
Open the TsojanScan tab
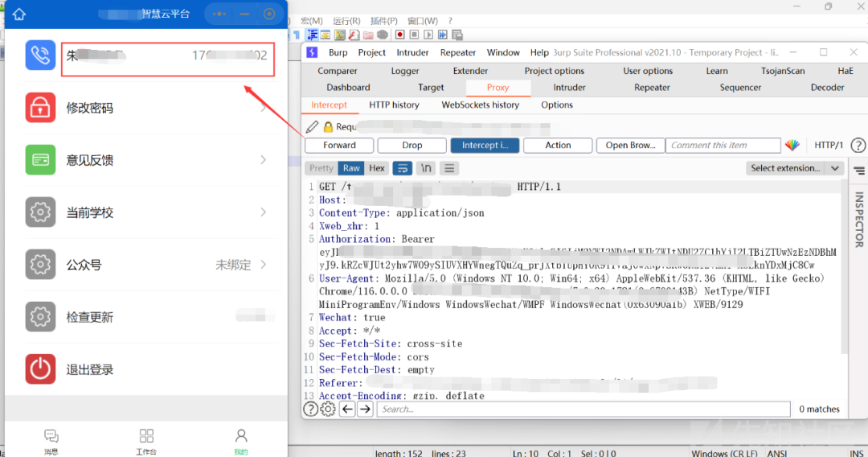[x=783, y=71]
